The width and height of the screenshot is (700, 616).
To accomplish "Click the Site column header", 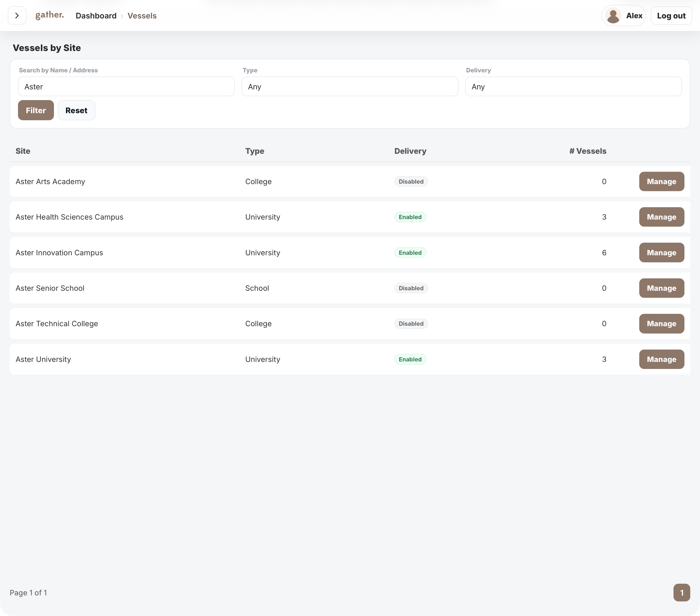I will pyautogui.click(x=23, y=151).
